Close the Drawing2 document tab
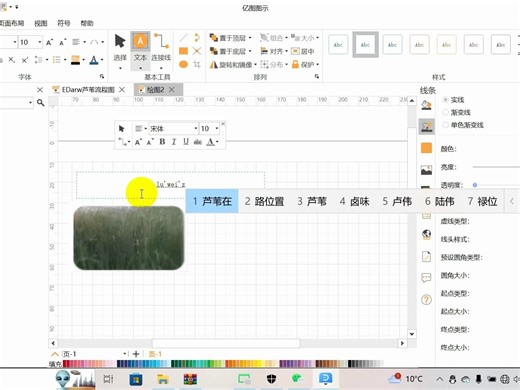Image resolution: width=520 pixels, height=390 pixels. pos(172,90)
